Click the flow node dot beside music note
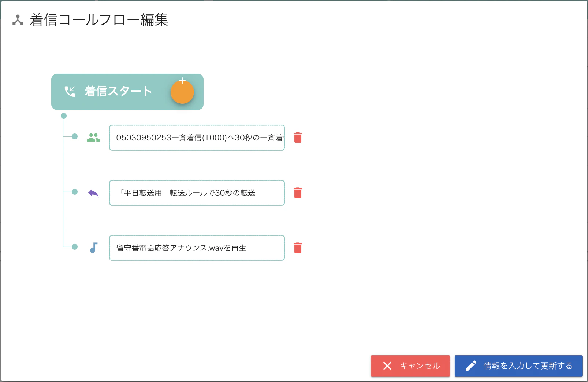Image resolution: width=588 pixels, height=382 pixels. click(75, 247)
